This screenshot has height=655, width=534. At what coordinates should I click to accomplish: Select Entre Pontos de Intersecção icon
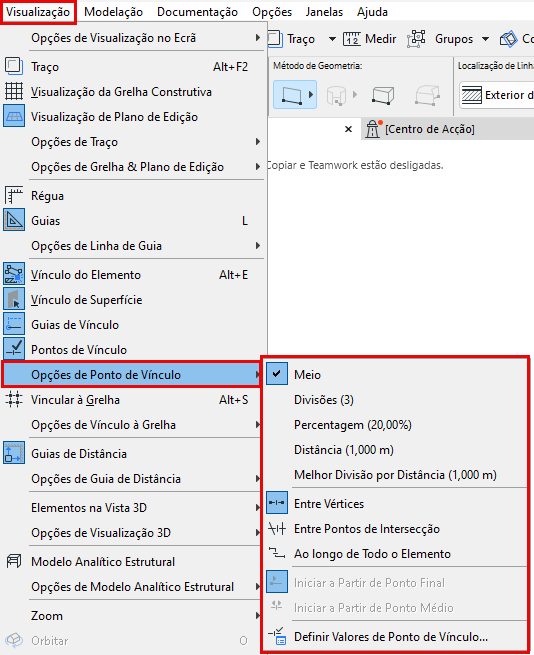tap(277, 529)
